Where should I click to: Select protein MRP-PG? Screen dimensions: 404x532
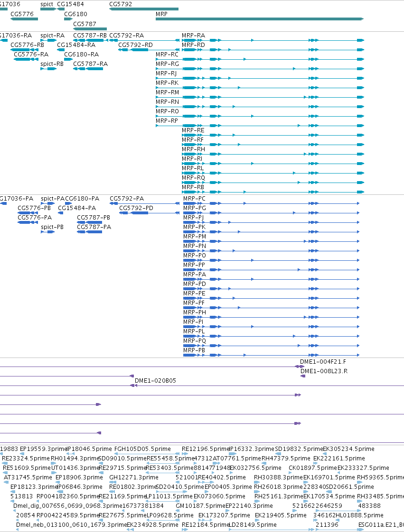click(195, 208)
